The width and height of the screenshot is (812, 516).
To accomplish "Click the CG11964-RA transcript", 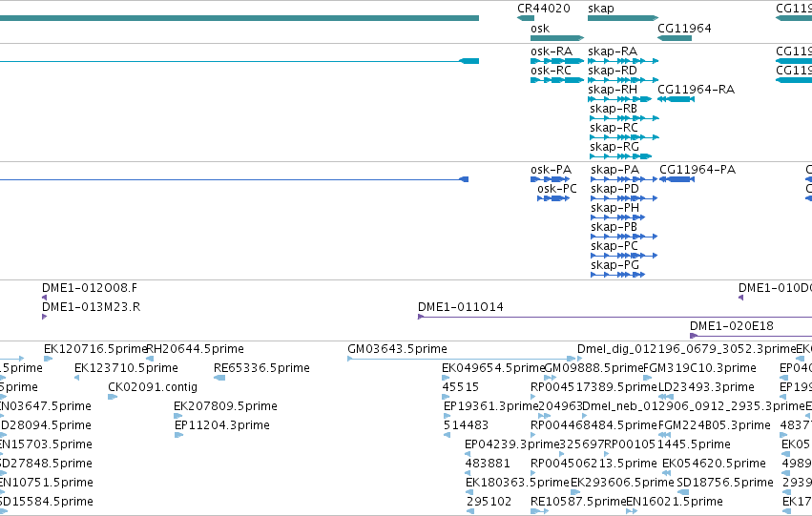I will 676,99.
